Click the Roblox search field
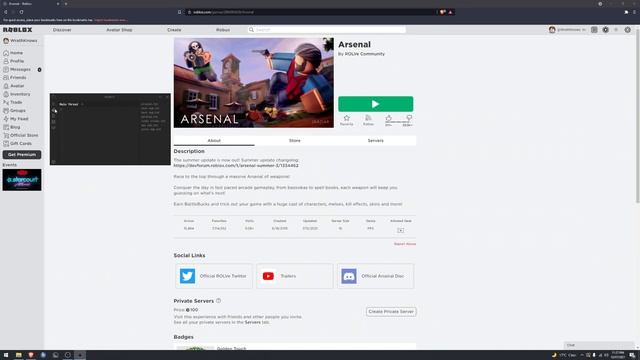 point(327,30)
